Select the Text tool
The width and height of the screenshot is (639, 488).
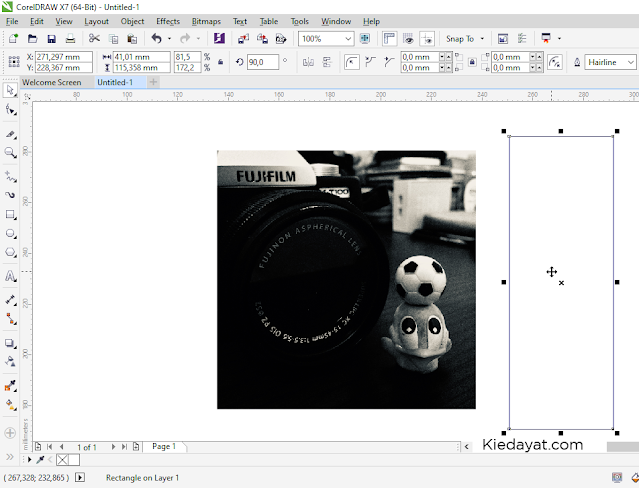pyautogui.click(x=10, y=276)
